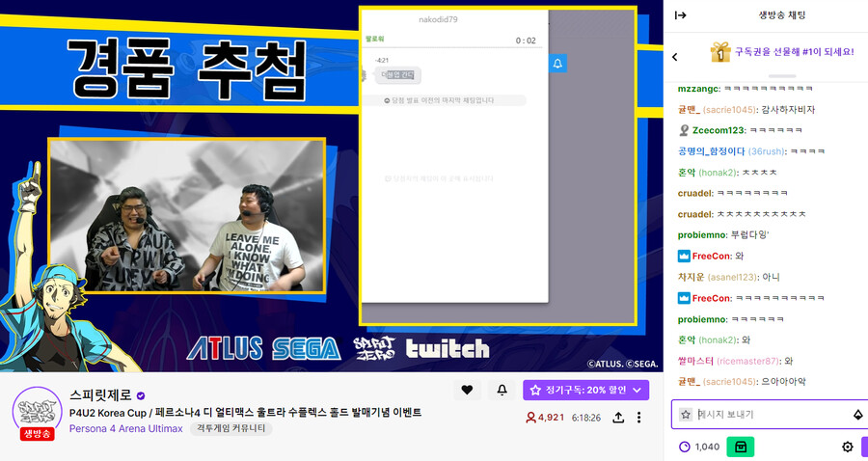Open the 공명의_함정이다 (36rush) username
The width and height of the screenshot is (868, 461).
(731, 151)
